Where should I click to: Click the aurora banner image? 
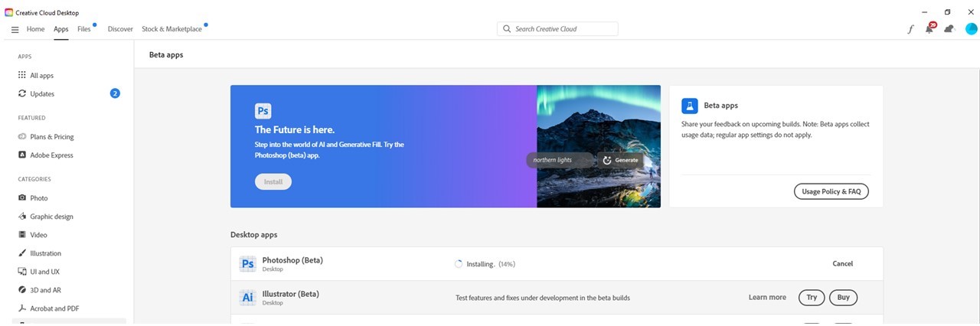[x=598, y=146]
